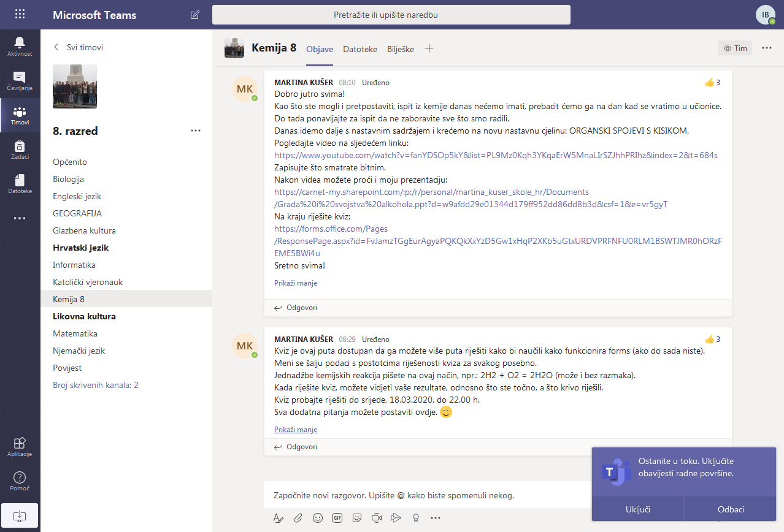The width and height of the screenshot is (784, 532).
Task: Go back to Svi timovi
Action: pos(78,47)
